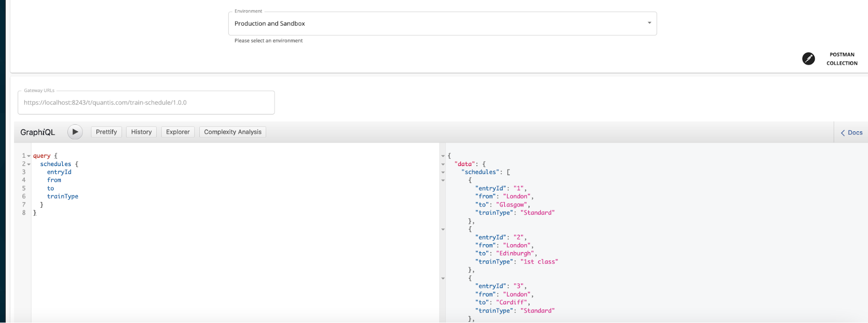The width and height of the screenshot is (868, 323).
Task: Collapse the root JSON object in results
Action: coord(443,156)
